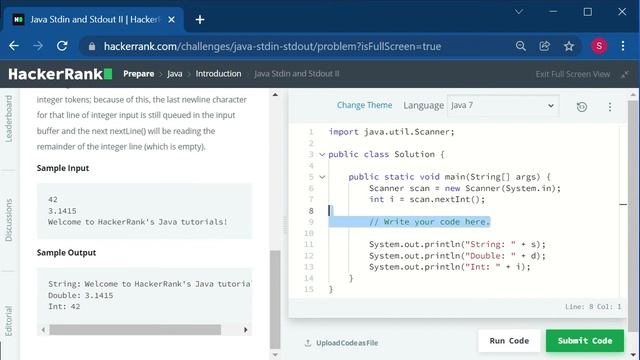Click Exit Full Screen View

[573, 74]
